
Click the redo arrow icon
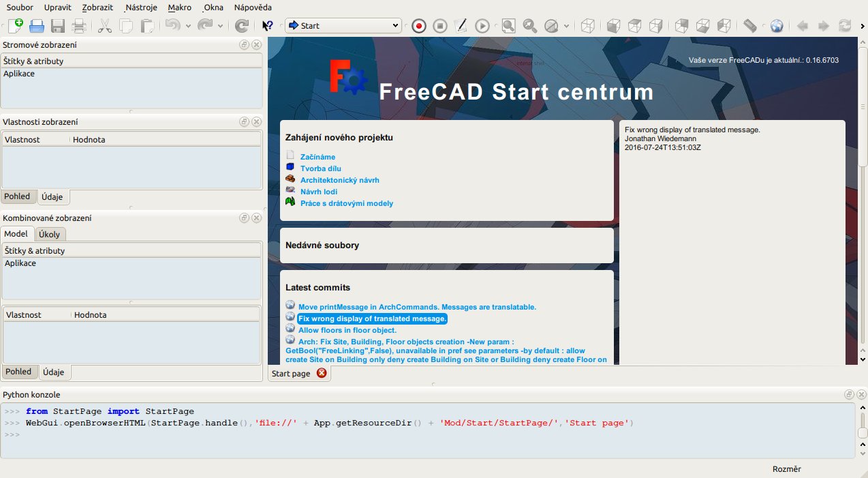pyautogui.click(x=204, y=26)
